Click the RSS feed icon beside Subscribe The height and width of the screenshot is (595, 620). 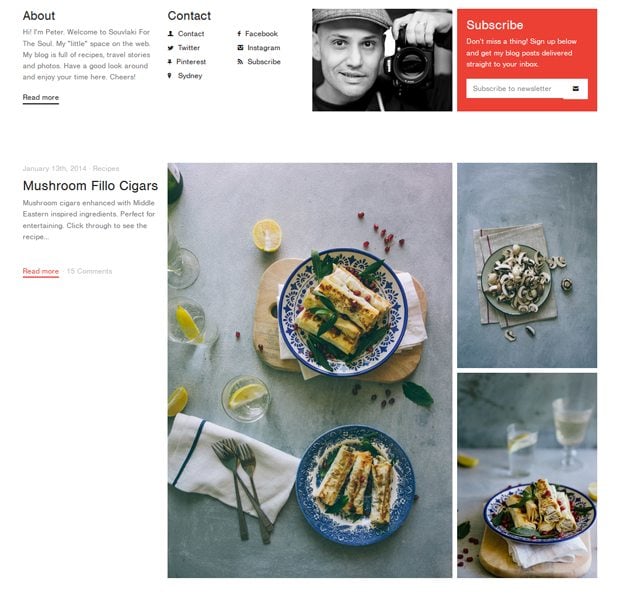pos(240,62)
